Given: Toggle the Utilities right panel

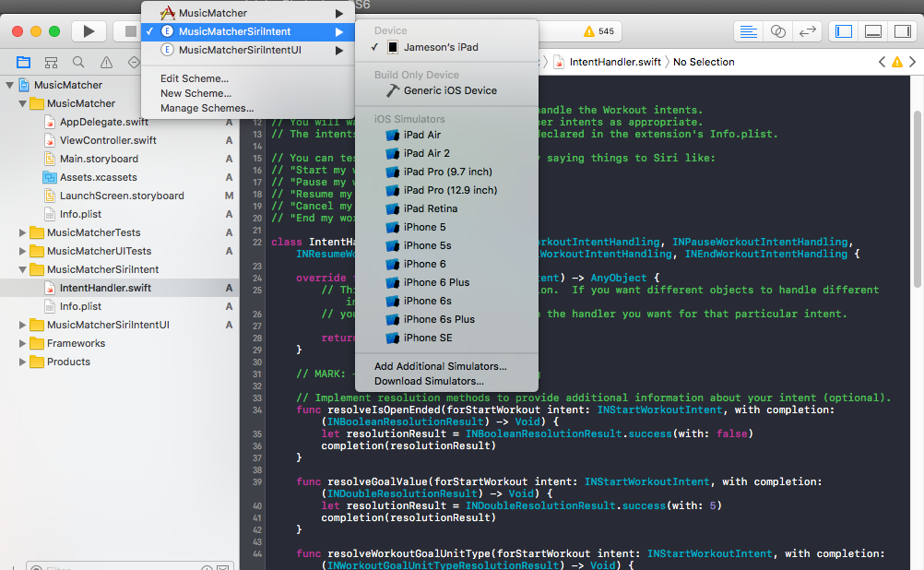Looking at the screenshot, I should [902, 31].
